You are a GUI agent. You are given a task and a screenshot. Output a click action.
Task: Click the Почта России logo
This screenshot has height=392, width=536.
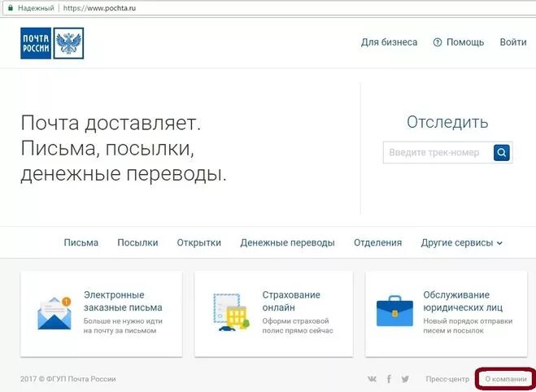(x=52, y=43)
